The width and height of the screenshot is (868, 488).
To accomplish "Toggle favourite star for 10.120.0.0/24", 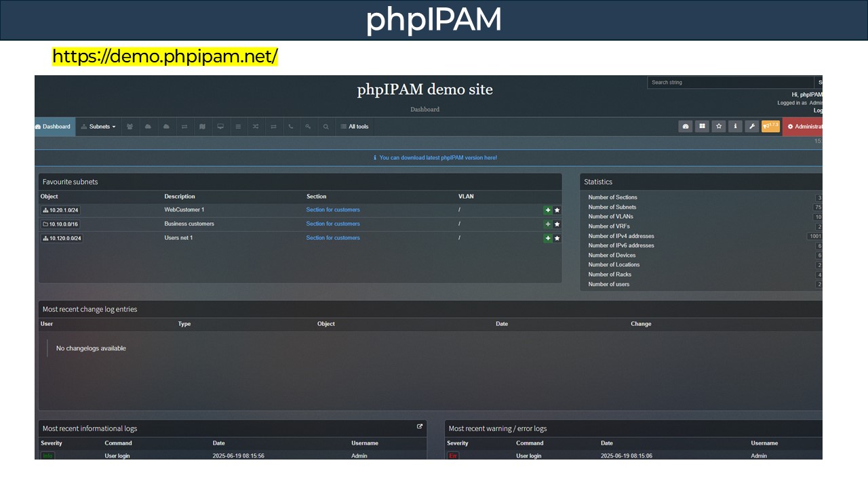I will tap(557, 238).
